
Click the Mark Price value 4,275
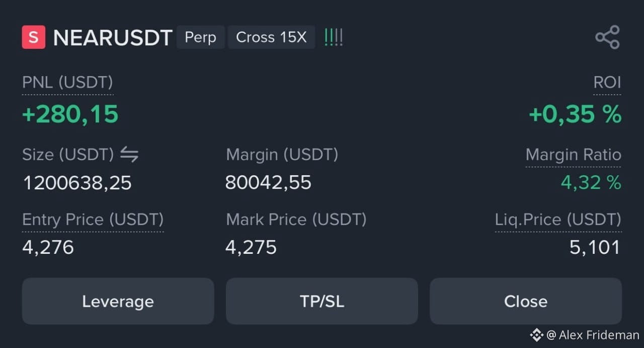251,247
